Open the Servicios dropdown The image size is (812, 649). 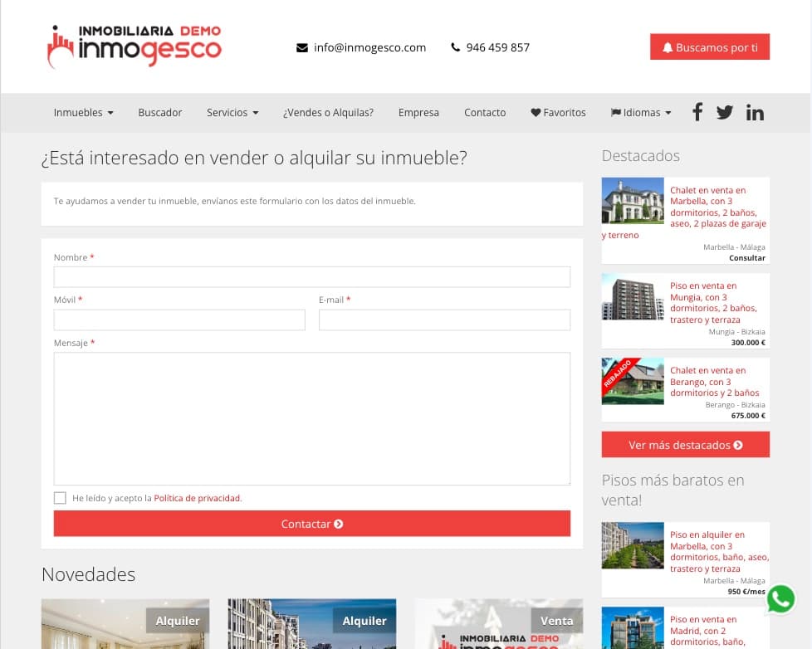tap(232, 112)
